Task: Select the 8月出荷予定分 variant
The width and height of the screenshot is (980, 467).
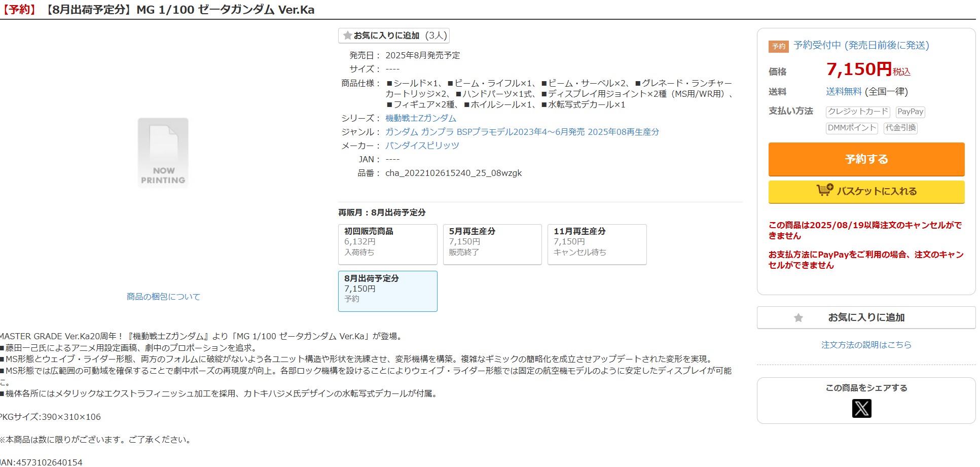Action: coord(388,291)
